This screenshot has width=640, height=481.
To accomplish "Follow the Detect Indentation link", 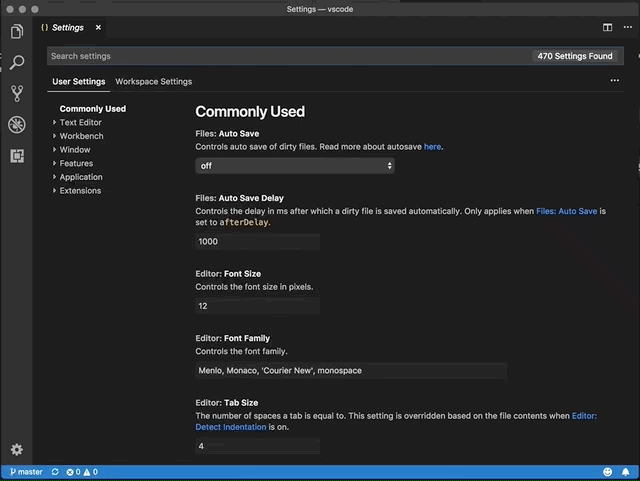I will point(231,427).
